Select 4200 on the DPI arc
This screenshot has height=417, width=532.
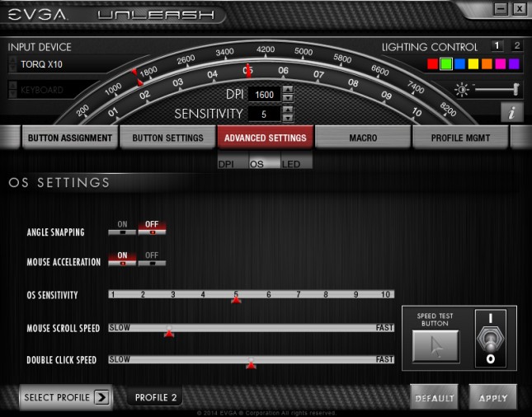coord(266,49)
